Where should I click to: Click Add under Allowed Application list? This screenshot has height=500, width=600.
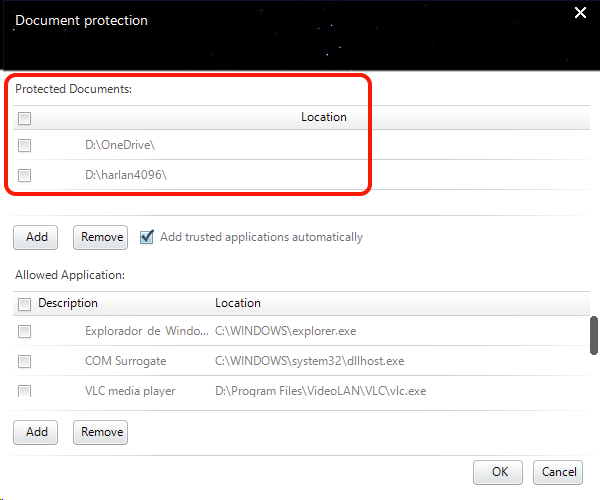(36, 432)
